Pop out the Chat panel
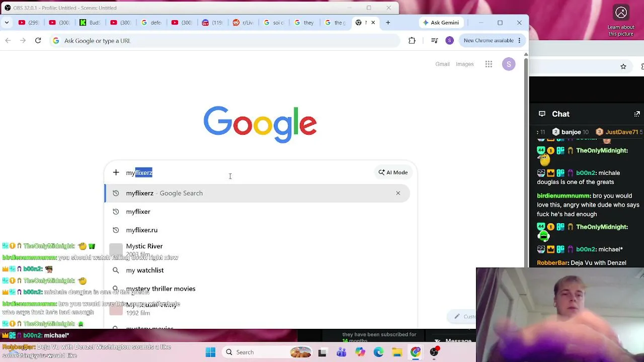644x362 pixels. click(x=637, y=114)
